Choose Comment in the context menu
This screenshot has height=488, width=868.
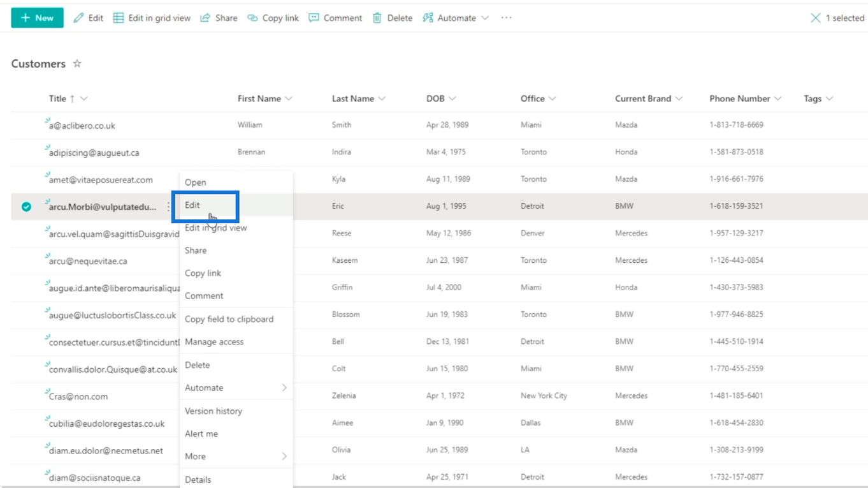tap(236, 296)
